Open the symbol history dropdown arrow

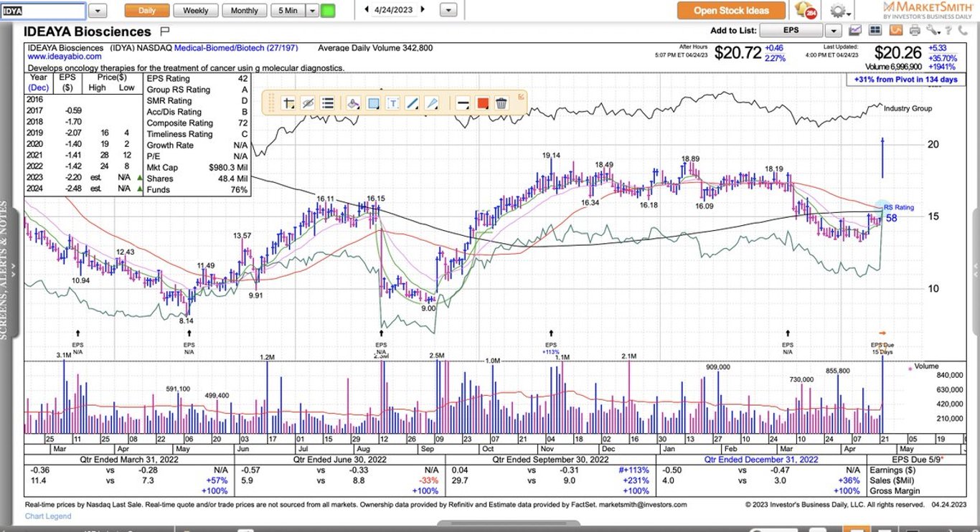(x=98, y=11)
